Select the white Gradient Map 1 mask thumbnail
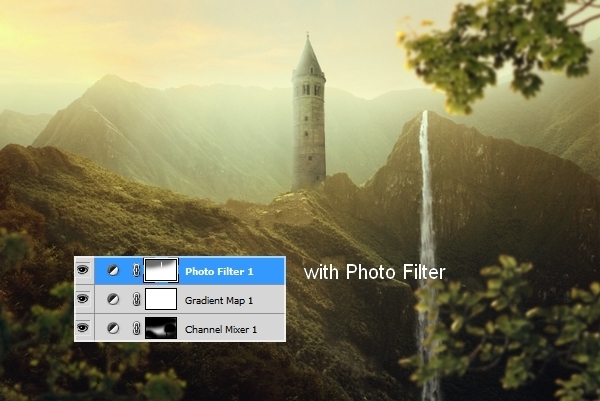The image size is (600, 401). 160,299
